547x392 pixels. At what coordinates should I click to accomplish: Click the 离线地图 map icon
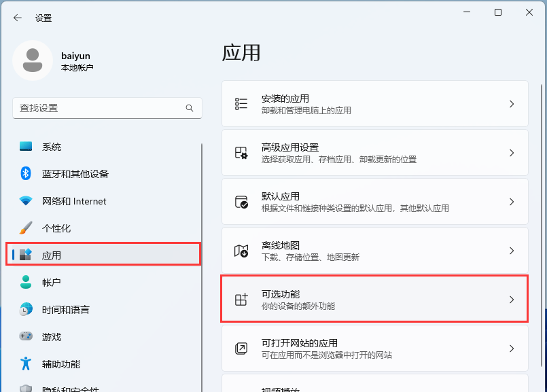click(x=241, y=250)
